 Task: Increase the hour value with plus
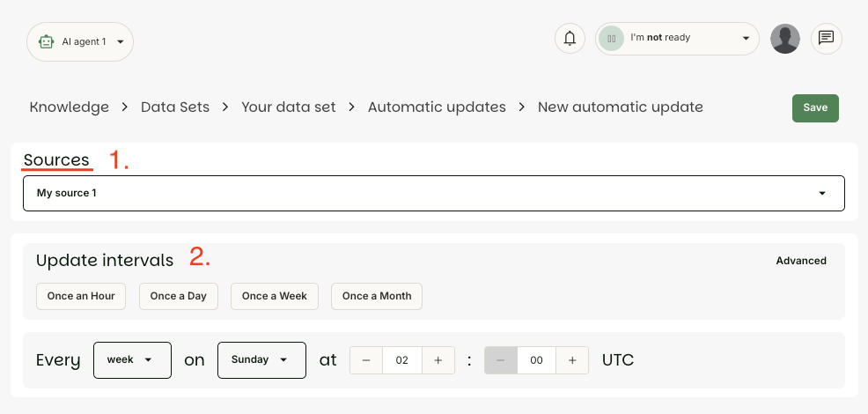coord(438,360)
